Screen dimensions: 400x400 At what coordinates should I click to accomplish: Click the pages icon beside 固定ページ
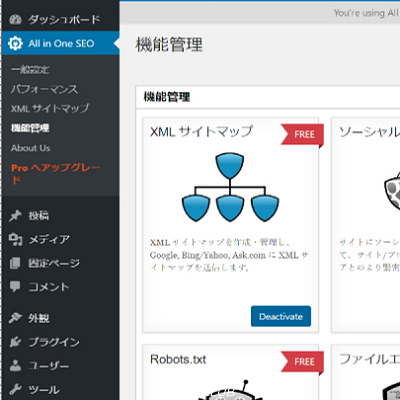coord(15,263)
